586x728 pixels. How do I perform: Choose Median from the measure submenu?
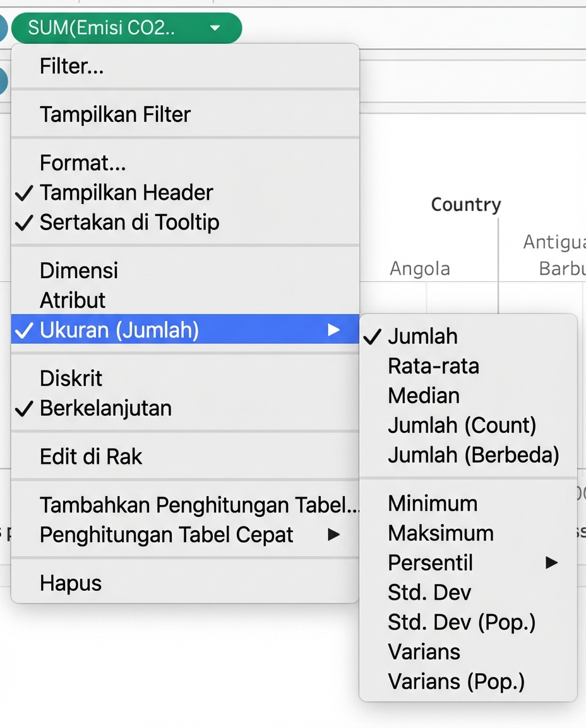point(424,396)
